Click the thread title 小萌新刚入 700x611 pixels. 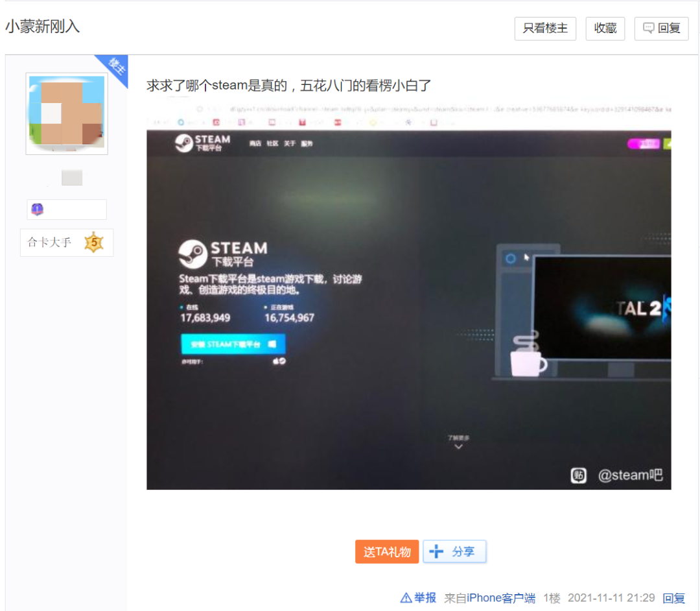point(42,27)
